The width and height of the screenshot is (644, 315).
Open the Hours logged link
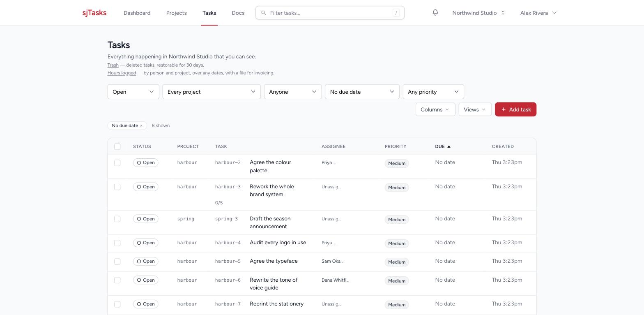(x=122, y=73)
